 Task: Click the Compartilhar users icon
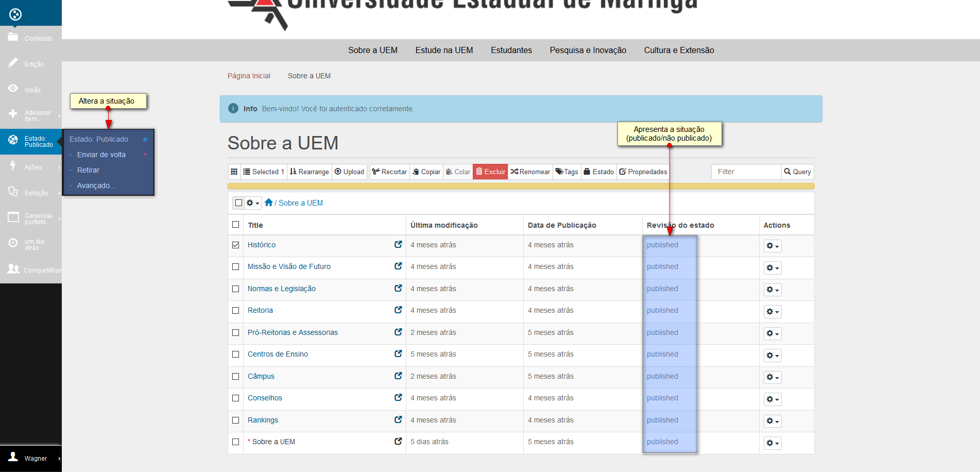(13, 269)
